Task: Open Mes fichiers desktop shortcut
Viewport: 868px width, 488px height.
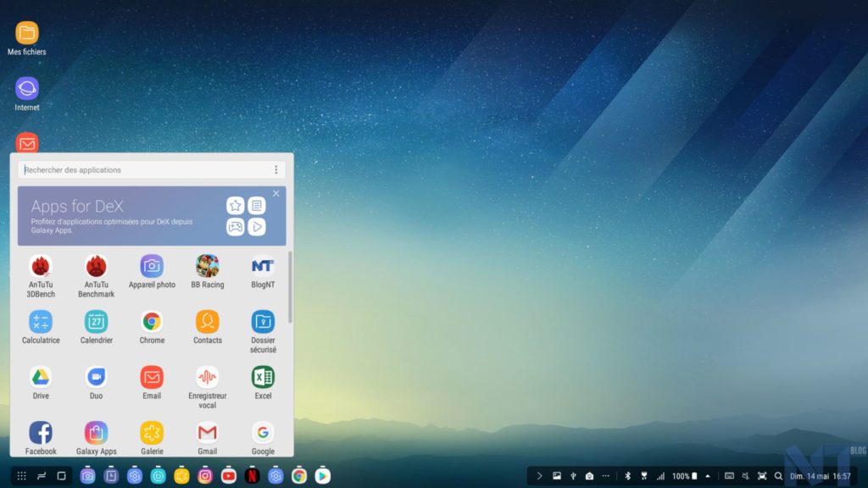Action: [26, 38]
